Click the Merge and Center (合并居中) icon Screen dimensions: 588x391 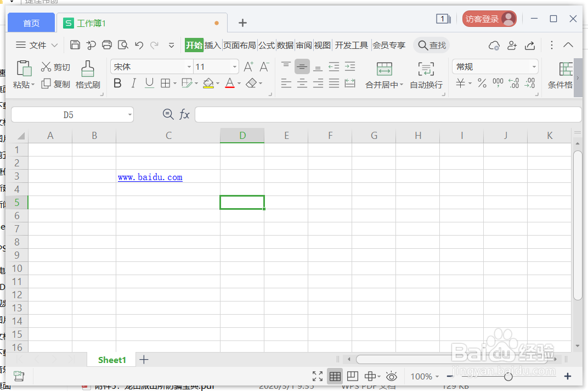[385, 69]
